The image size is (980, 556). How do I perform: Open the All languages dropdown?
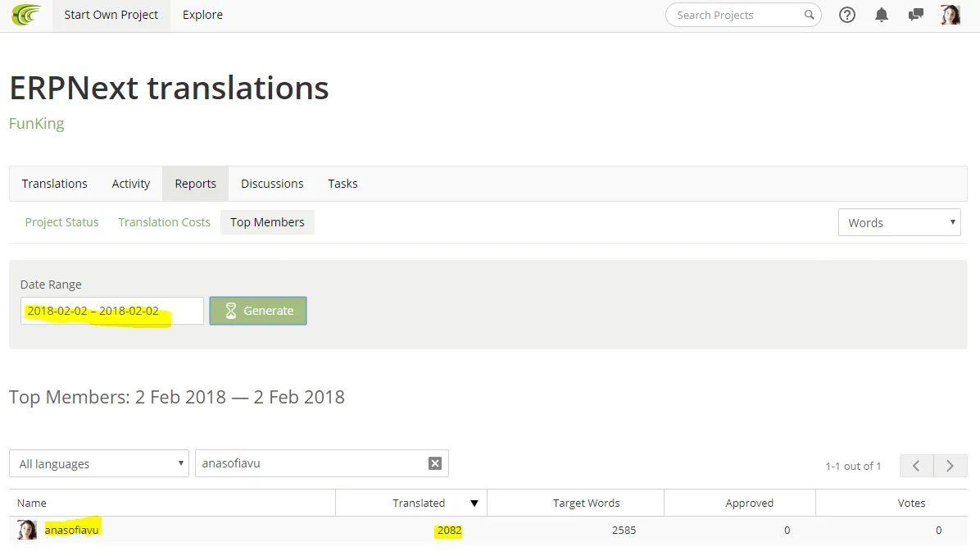click(x=99, y=463)
